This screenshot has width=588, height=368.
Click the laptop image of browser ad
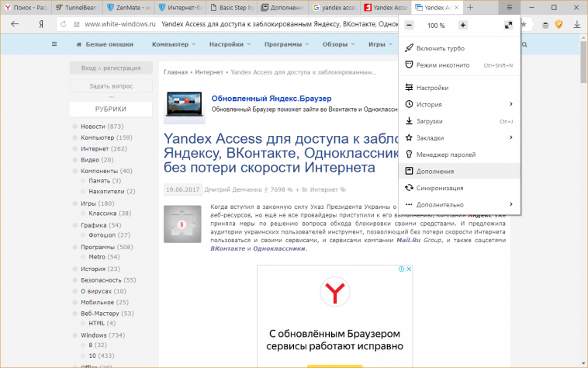point(185,105)
